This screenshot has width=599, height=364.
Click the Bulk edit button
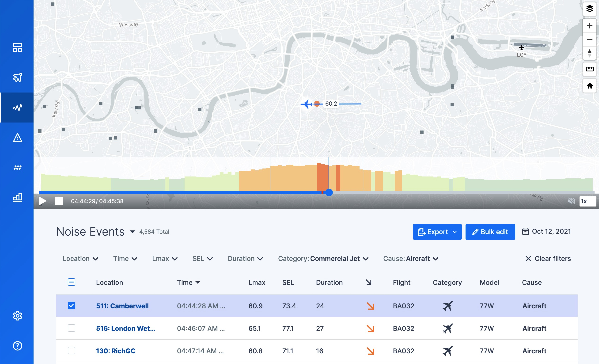490,232
